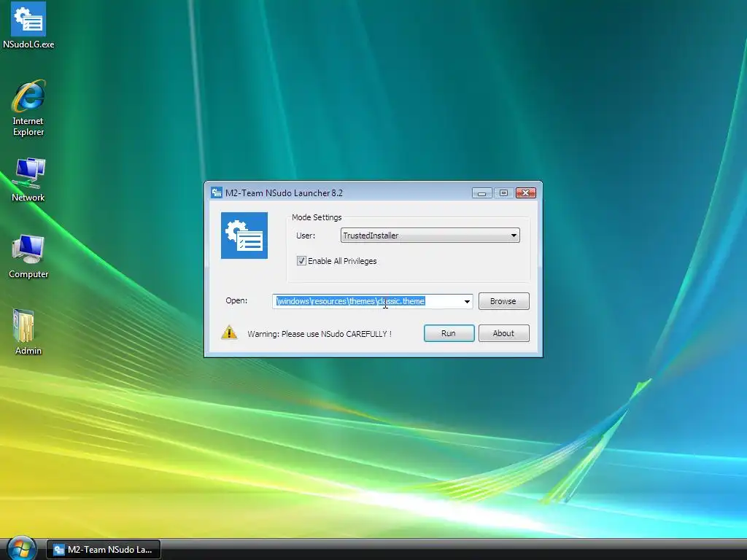The image size is (747, 560).
Task: Open the NSudoLG.exe desktop icon
Action: click(28, 26)
